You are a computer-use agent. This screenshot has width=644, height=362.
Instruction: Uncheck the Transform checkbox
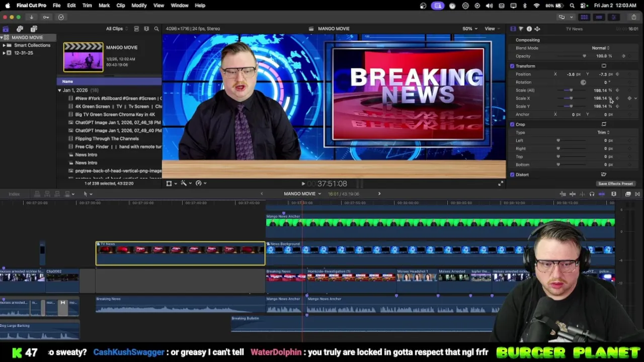[x=512, y=66]
